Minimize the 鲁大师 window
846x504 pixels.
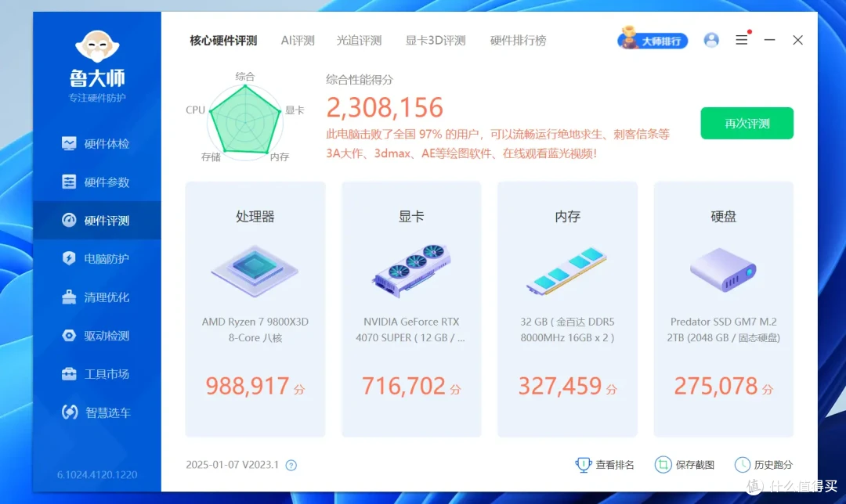coord(770,40)
